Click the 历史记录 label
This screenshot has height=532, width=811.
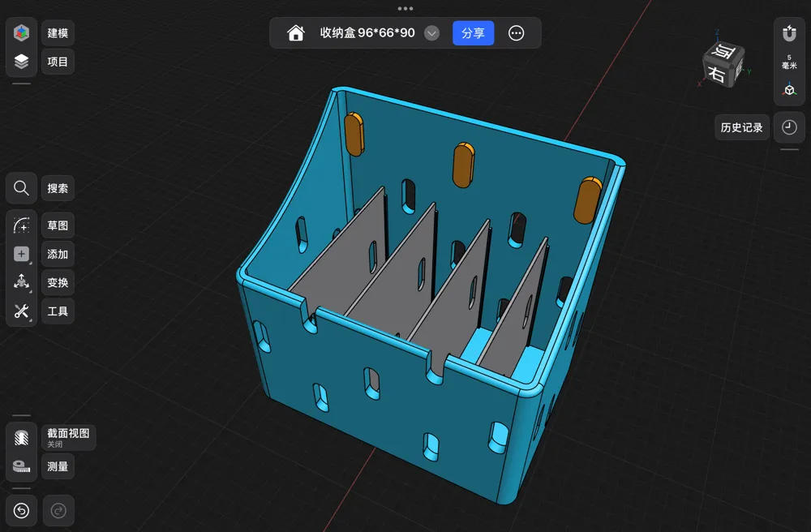pyautogui.click(x=742, y=127)
